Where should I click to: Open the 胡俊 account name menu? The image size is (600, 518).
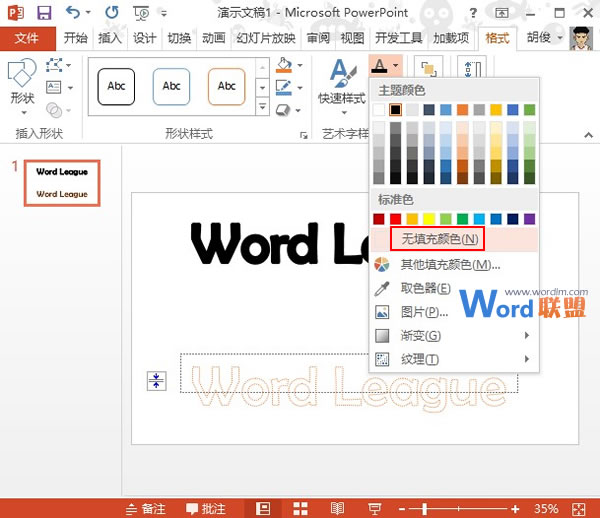pos(544,38)
